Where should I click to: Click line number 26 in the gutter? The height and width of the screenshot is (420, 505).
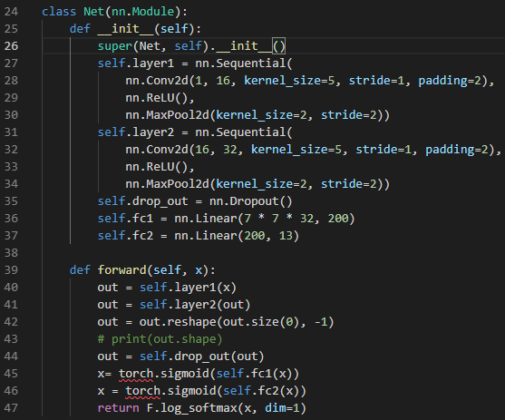point(11,46)
